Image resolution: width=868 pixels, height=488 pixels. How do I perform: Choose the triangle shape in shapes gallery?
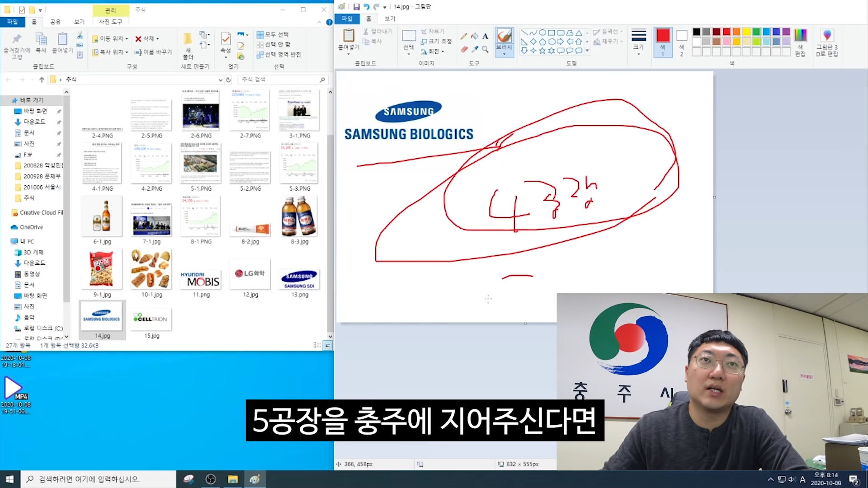point(578,33)
